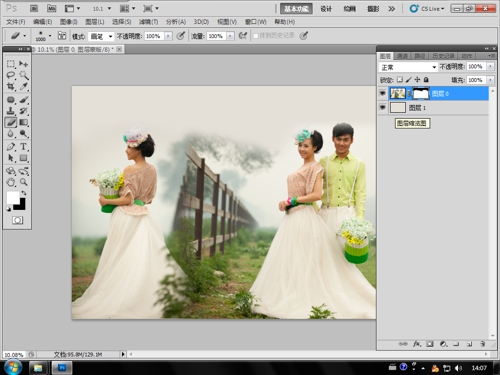500x375 pixels.
Task: Select the 3D Object Rotate tool
Action: (x=11, y=171)
